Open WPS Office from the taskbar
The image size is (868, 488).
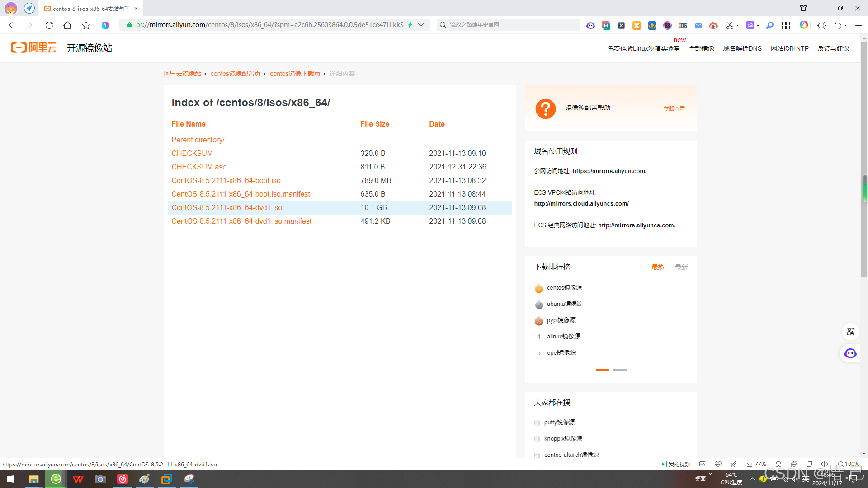(78, 479)
